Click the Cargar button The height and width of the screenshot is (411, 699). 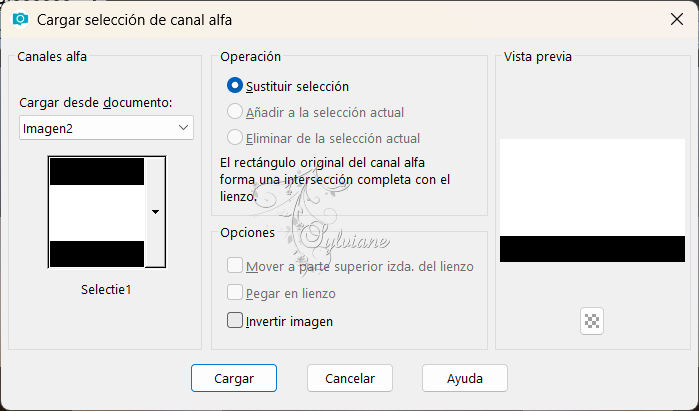(x=234, y=378)
